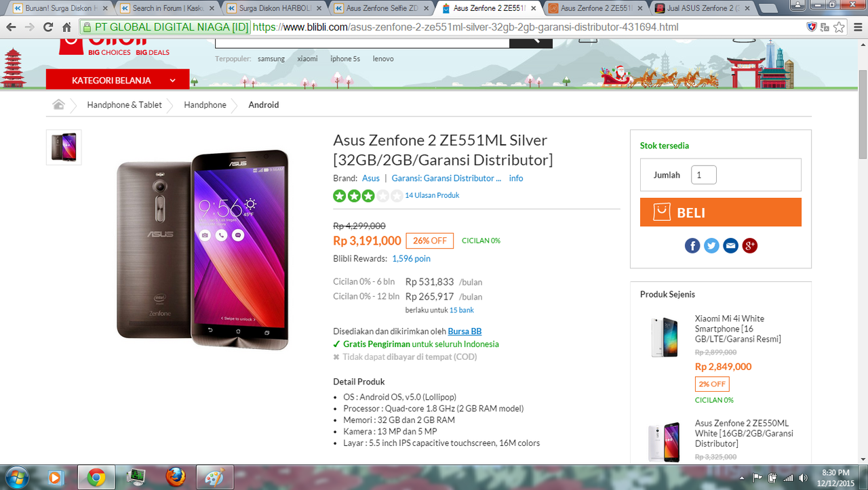Image resolution: width=868 pixels, height=490 pixels.
Task: Bookmark this page with the star icon
Action: [x=840, y=28]
